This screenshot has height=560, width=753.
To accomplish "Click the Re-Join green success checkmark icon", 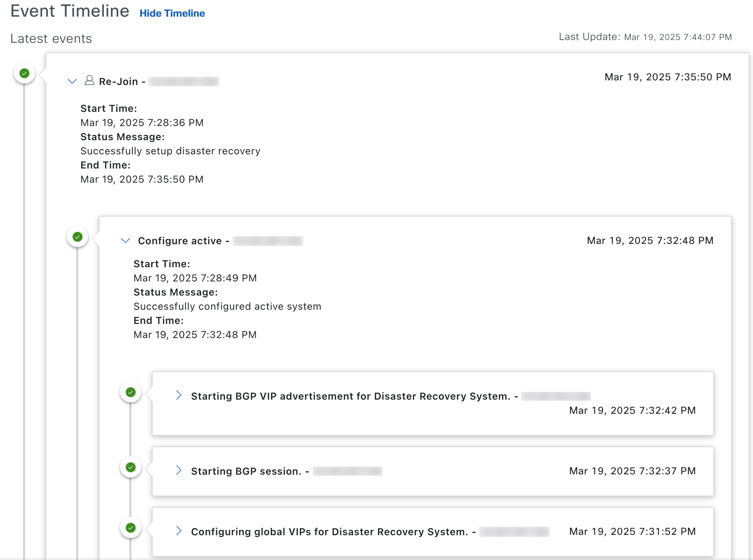I will click(24, 74).
